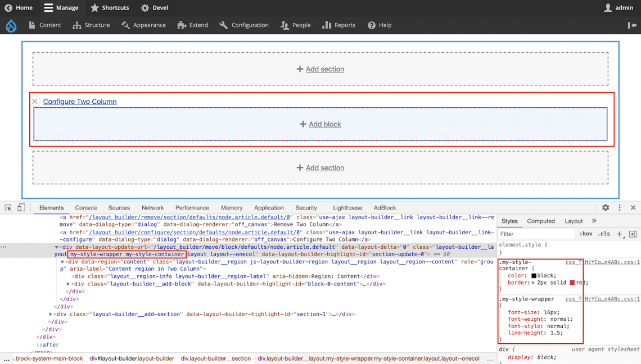Open the red border color swatch

tap(572, 283)
